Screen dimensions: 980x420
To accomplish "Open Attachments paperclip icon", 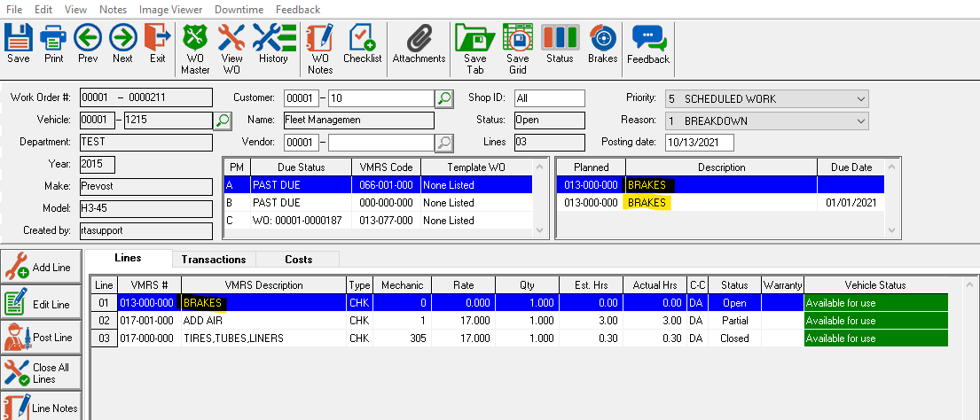I will pos(419,43).
